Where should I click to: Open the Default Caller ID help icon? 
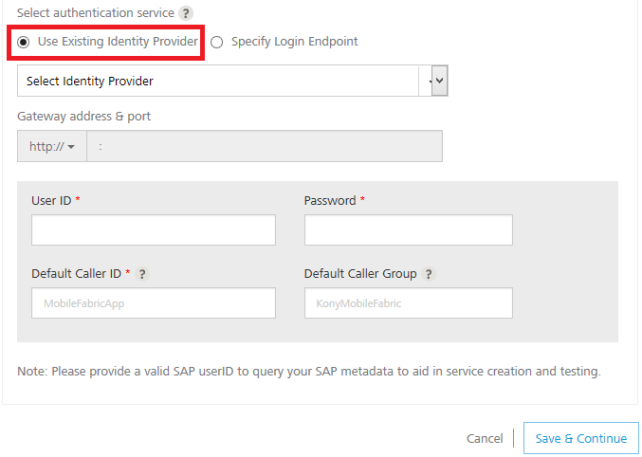[142, 274]
